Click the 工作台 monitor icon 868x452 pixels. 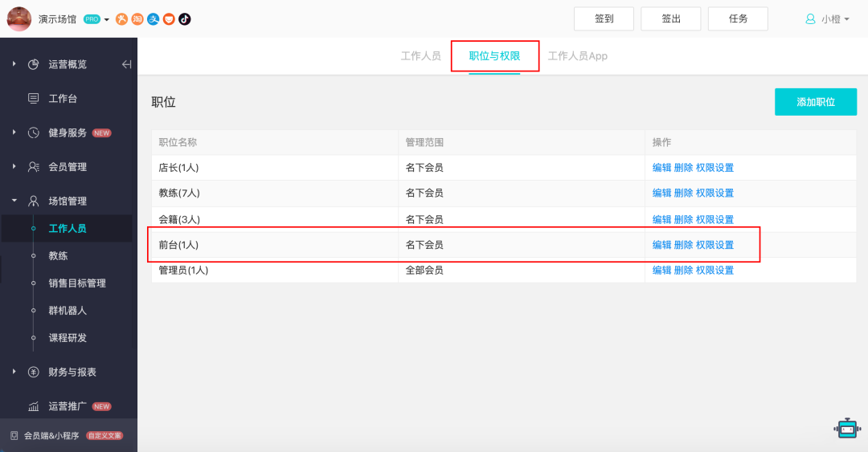pos(34,99)
